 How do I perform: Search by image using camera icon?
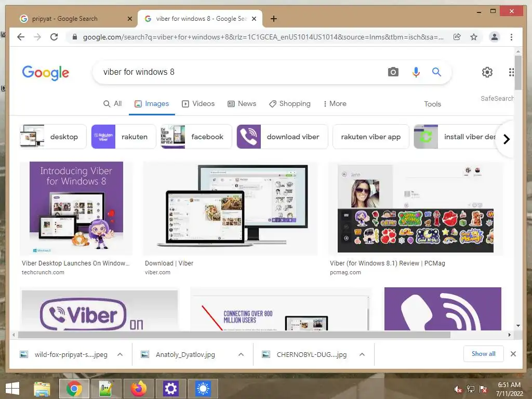click(393, 72)
